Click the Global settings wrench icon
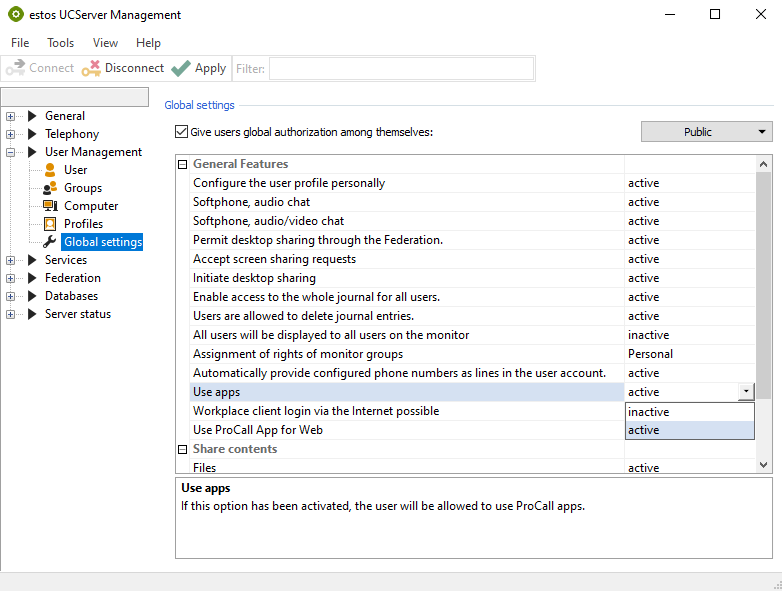Image resolution: width=782 pixels, height=591 pixels. coord(50,242)
